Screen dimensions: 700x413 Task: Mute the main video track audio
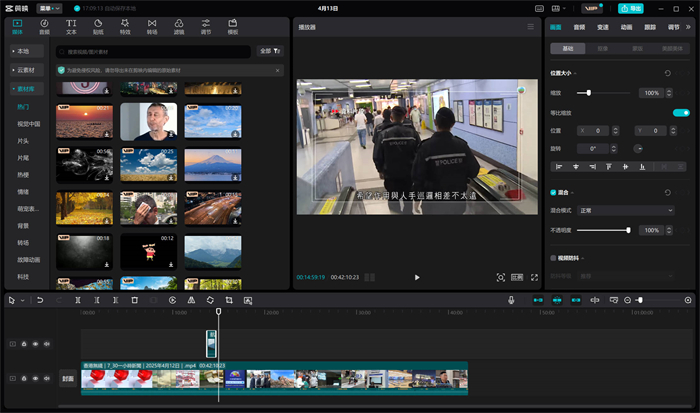[x=46, y=378]
